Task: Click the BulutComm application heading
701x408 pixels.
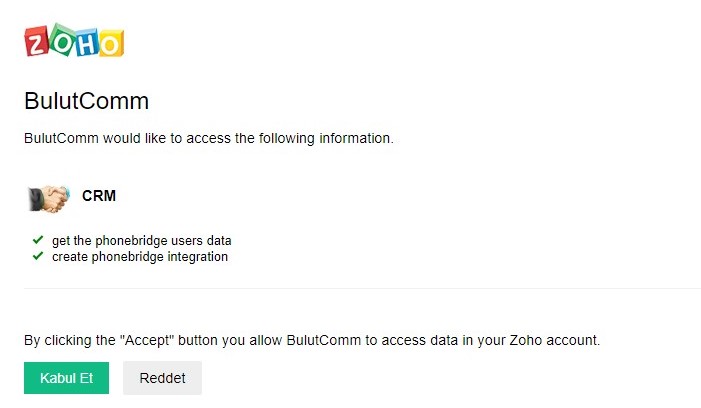Action: 86,101
